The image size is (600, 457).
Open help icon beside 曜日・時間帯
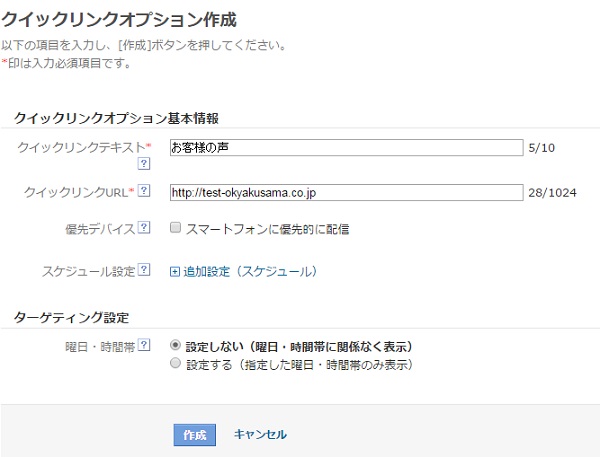143,345
